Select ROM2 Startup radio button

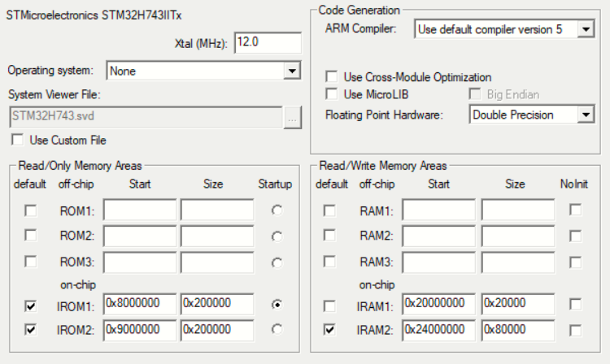(277, 236)
